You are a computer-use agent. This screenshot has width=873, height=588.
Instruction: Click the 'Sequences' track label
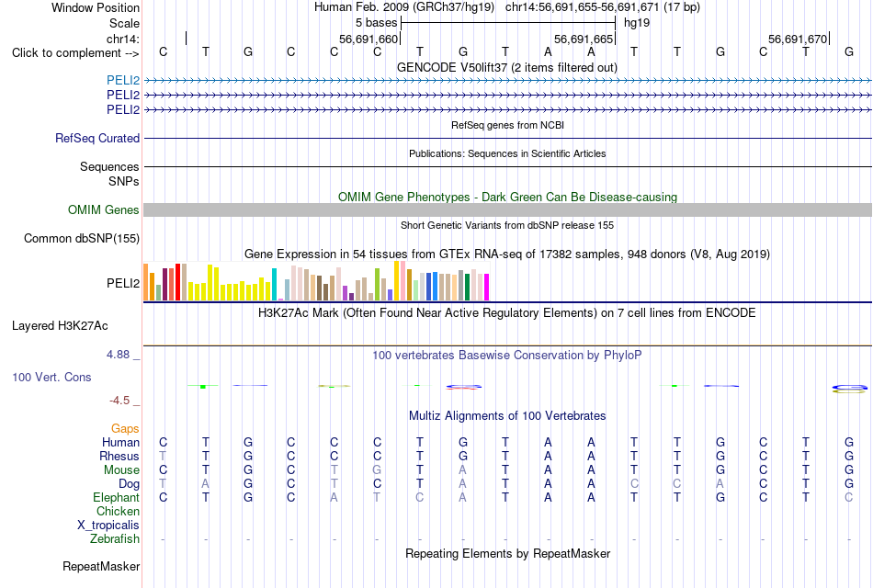coord(109,166)
